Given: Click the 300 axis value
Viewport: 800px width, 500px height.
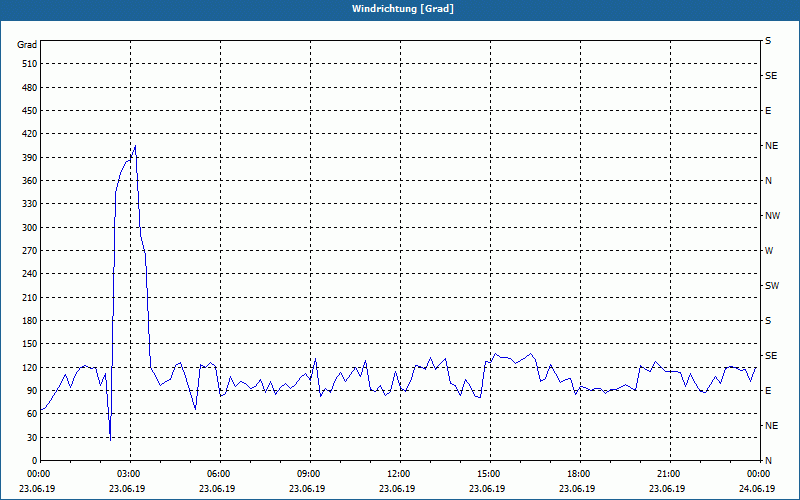Looking at the screenshot, I should (x=30, y=228).
